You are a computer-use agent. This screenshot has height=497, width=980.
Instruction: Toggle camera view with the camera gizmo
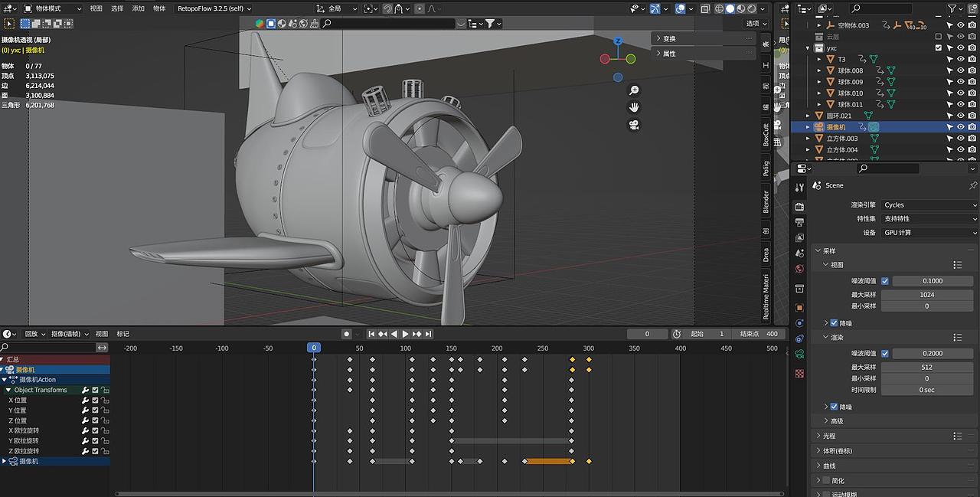tap(634, 125)
